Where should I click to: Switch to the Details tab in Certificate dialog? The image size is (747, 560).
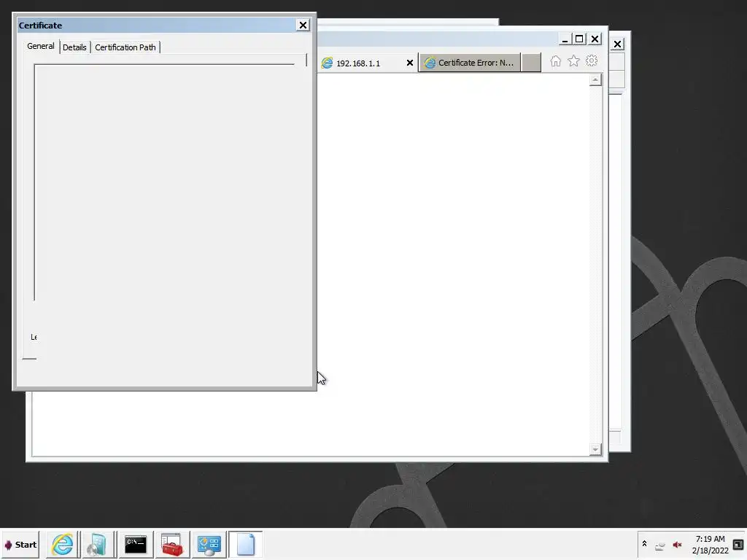click(x=75, y=47)
